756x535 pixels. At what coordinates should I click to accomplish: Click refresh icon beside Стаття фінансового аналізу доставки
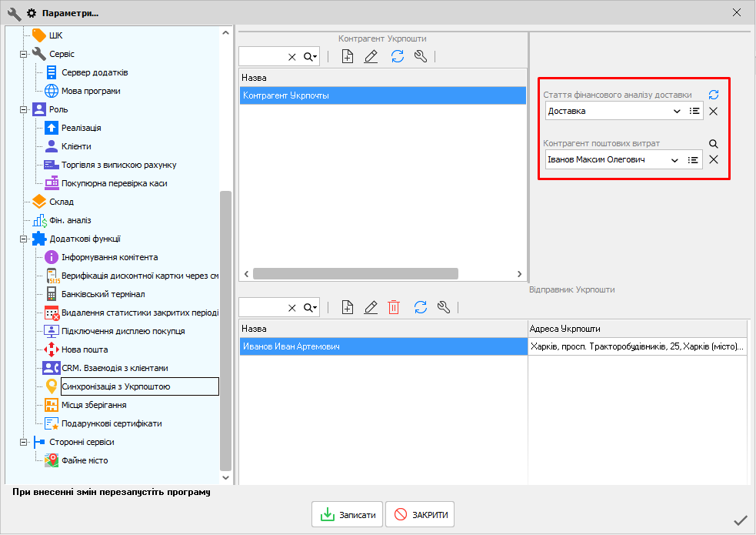714,95
